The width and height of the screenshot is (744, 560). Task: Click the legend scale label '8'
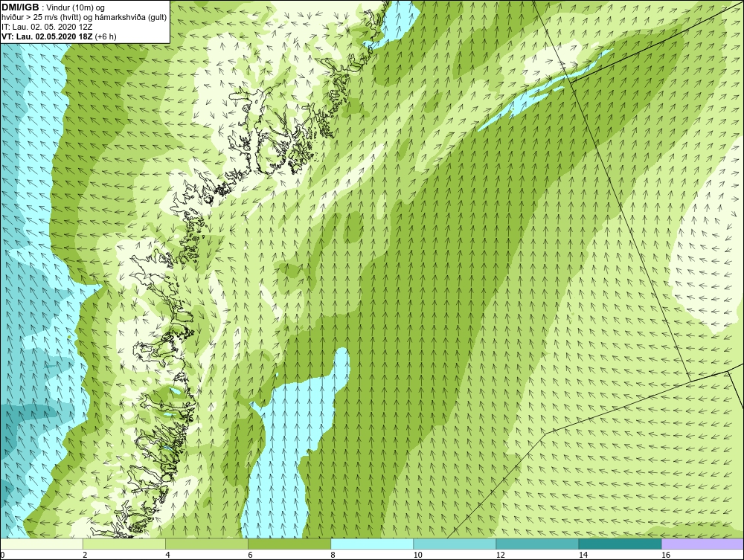[333, 555]
